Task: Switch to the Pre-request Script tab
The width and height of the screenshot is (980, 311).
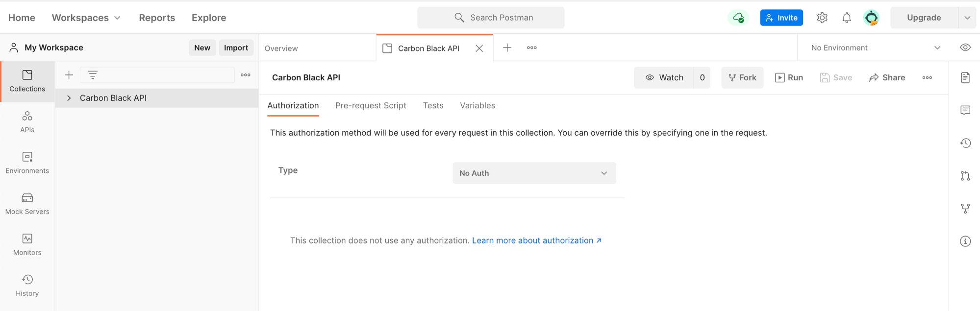Action: [371, 106]
